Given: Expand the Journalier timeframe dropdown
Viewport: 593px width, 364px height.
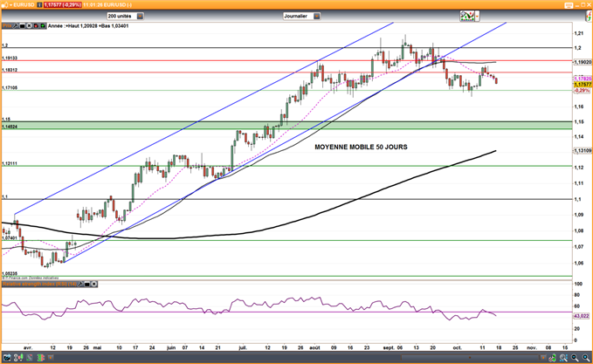Looking at the screenshot, I should click(317, 17).
